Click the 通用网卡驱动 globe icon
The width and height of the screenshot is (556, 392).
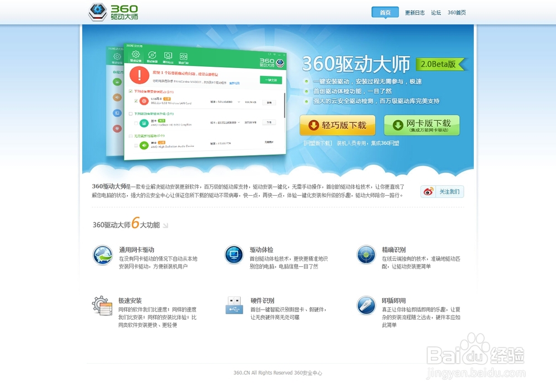[103, 255]
